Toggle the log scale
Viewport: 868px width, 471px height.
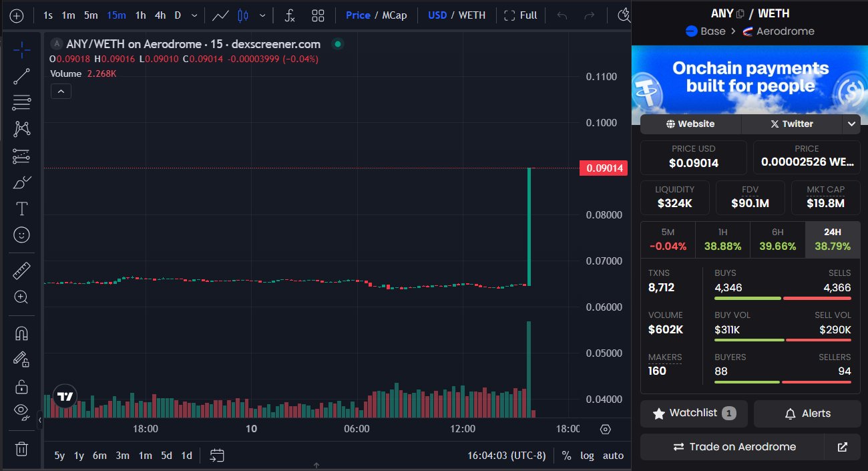(x=587, y=456)
